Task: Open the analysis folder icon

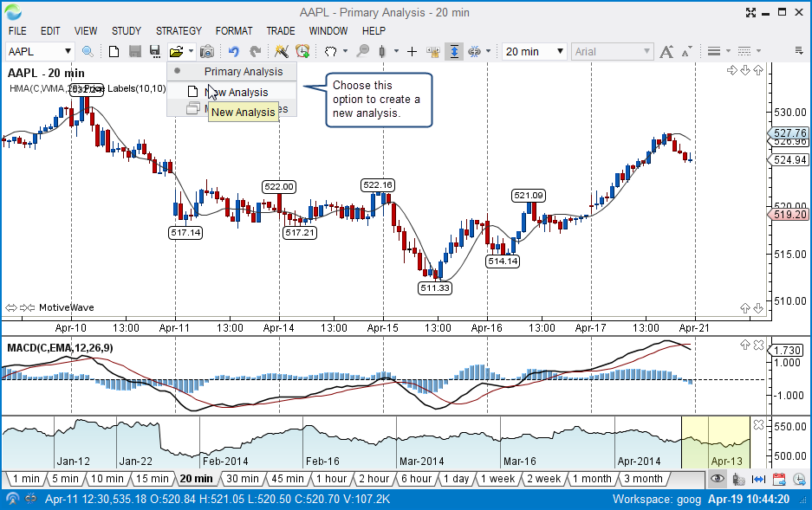Action: tap(176, 51)
